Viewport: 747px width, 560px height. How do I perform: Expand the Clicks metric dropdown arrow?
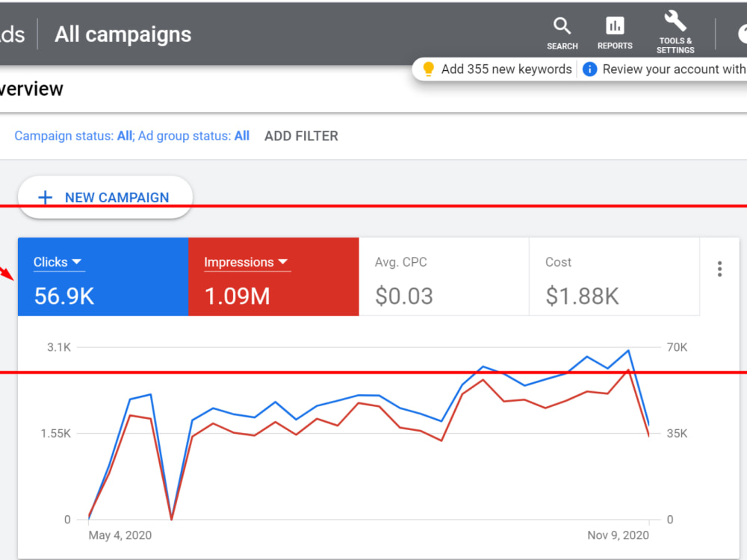click(77, 262)
